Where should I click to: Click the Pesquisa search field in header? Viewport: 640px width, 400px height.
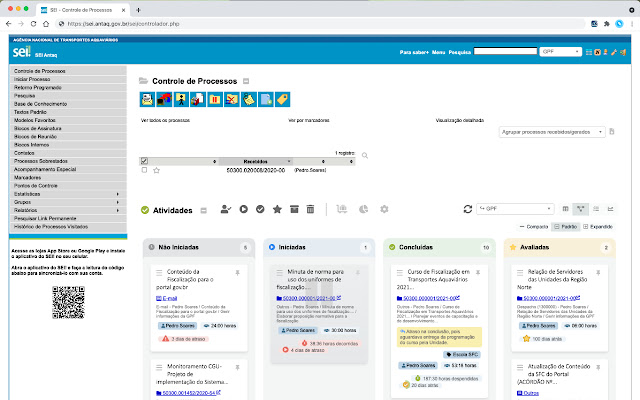(505, 51)
